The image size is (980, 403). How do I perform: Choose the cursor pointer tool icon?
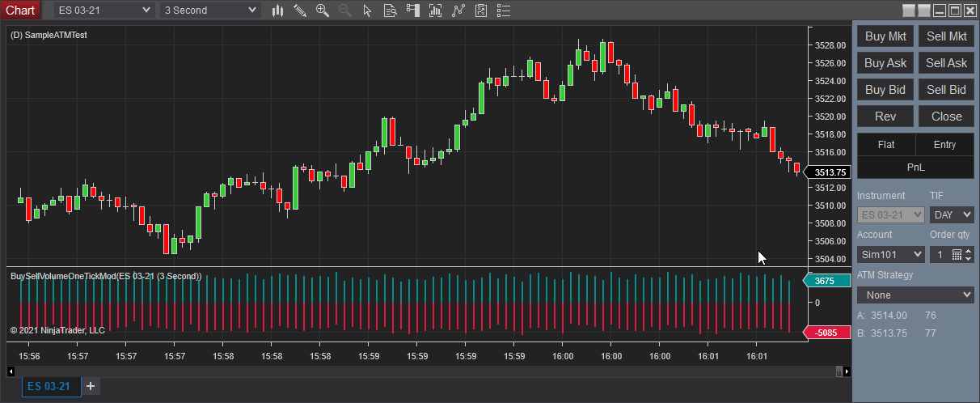(368, 11)
